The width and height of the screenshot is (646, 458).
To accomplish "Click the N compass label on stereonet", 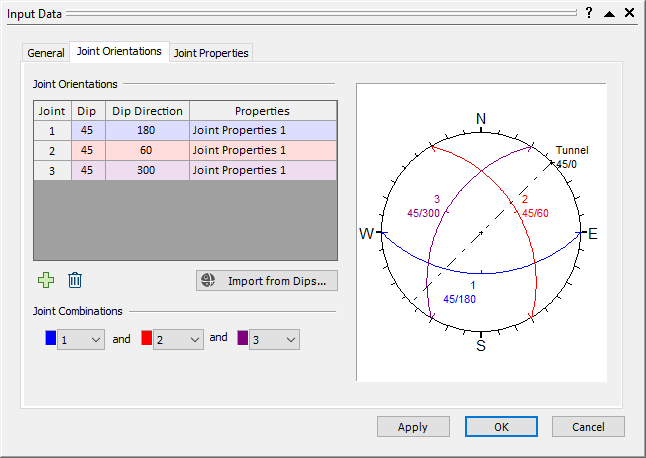I will click(481, 119).
